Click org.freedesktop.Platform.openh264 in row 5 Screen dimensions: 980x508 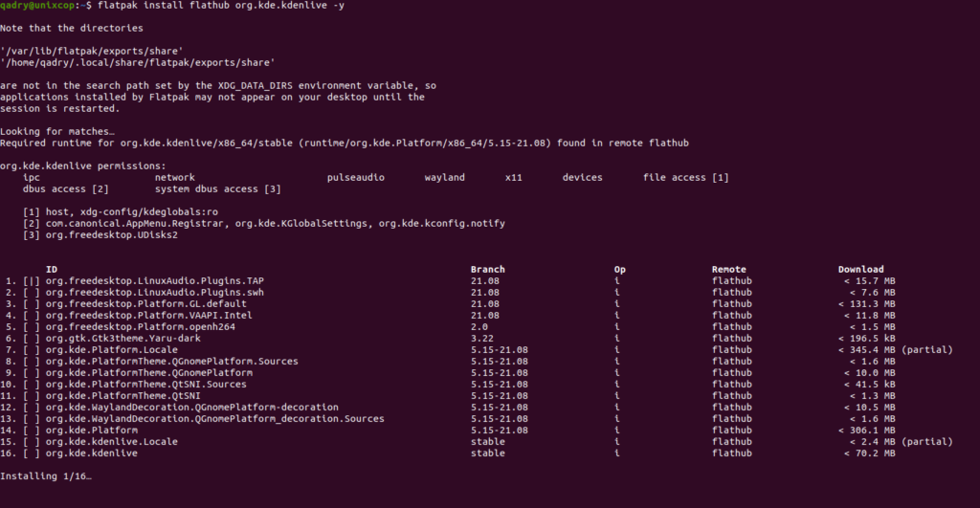[141, 327]
